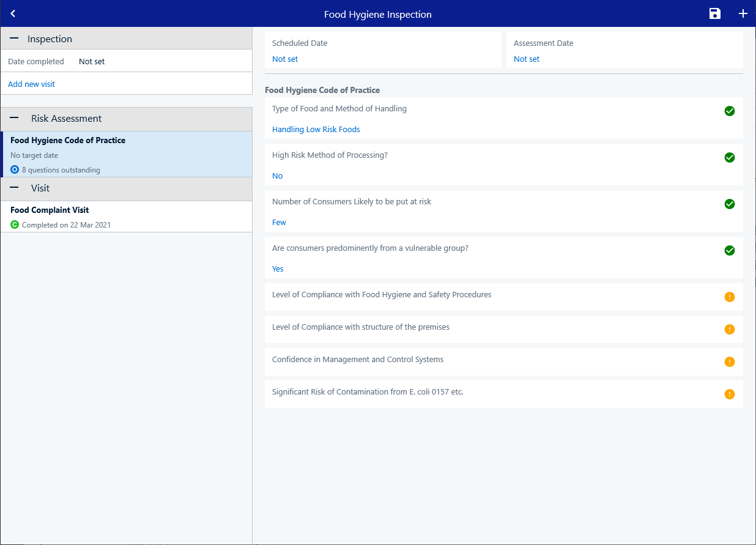Image resolution: width=756 pixels, height=545 pixels.
Task: Open the Food Complaint Visit entry
Action: (127, 217)
